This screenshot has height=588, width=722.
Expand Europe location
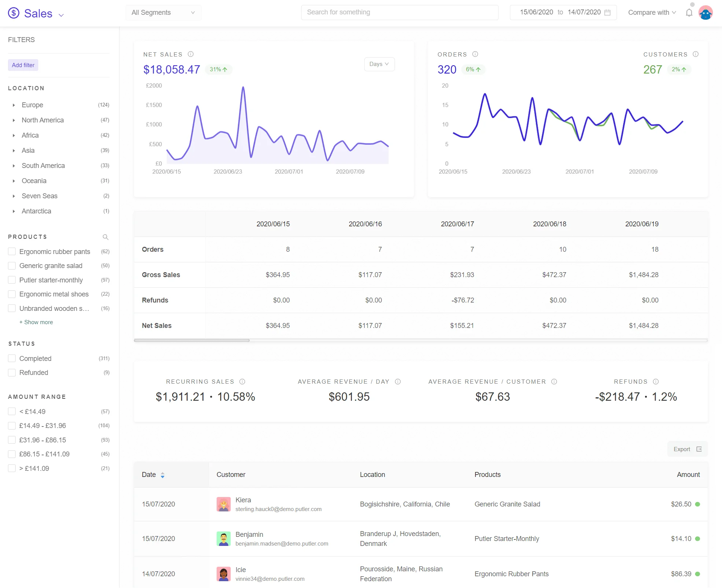pyautogui.click(x=14, y=105)
